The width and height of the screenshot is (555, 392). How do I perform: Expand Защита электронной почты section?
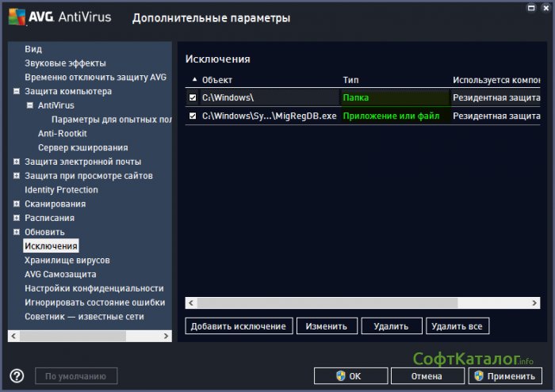(17, 162)
